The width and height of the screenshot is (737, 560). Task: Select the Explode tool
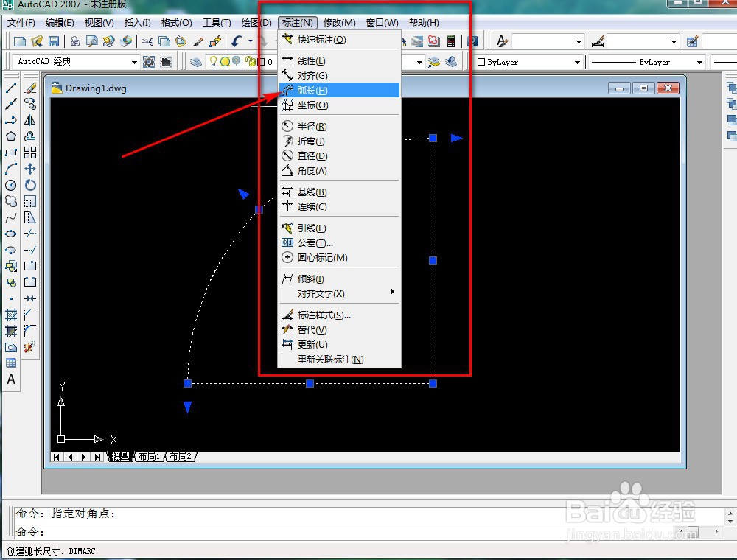(30, 347)
